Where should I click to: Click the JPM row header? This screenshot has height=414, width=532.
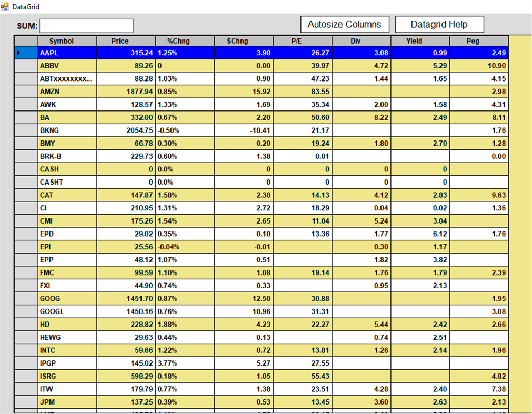click(26, 402)
